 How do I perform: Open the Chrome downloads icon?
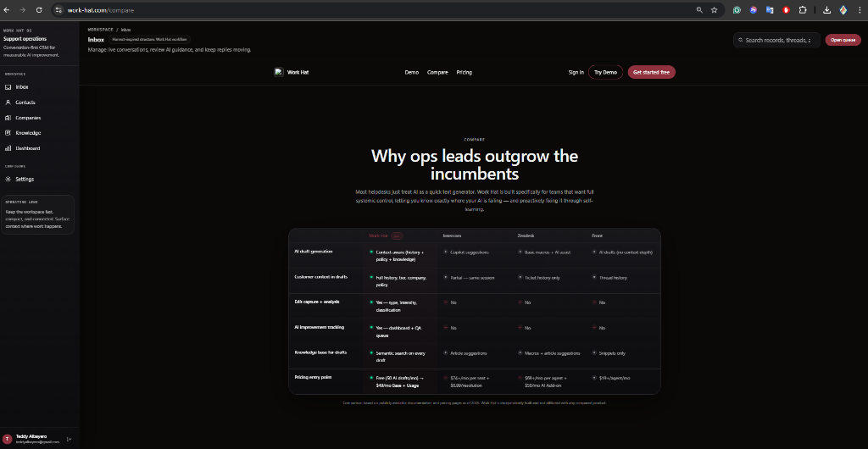tap(826, 10)
